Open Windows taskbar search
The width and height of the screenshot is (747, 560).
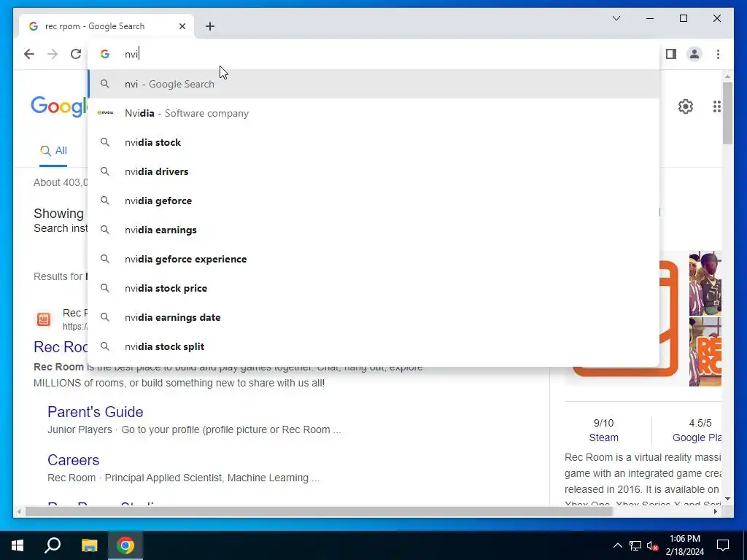pyautogui.click(x=53, y=545)
